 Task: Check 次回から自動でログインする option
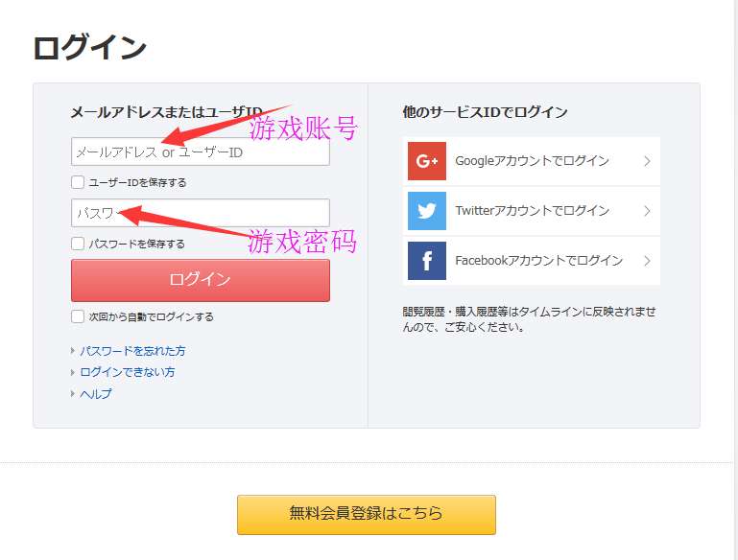78,316
